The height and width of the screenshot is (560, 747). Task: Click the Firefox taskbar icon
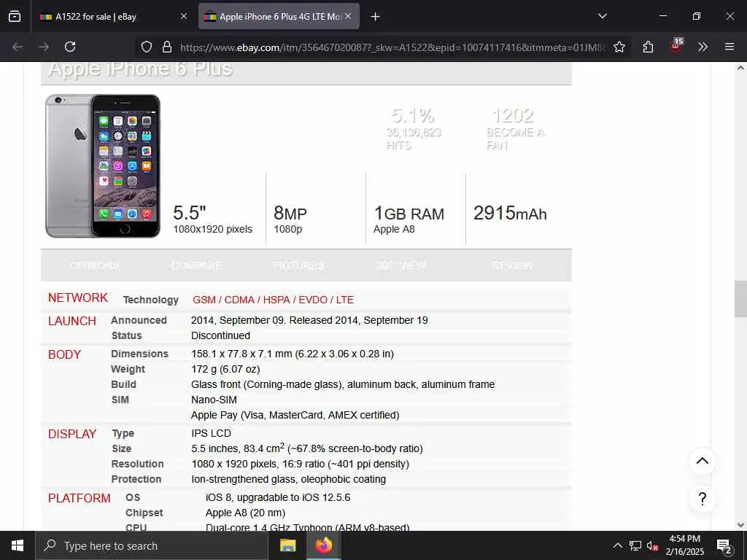tap(323, 545)
